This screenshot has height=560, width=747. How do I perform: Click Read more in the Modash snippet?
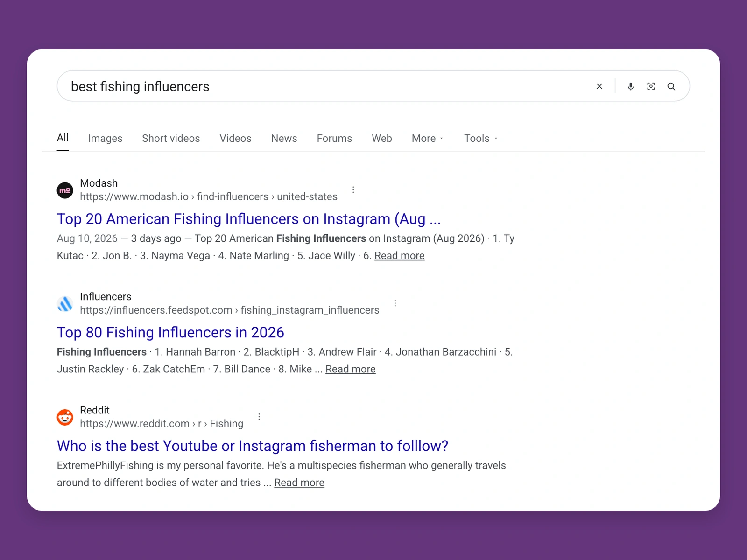click(x=400, y=256)
